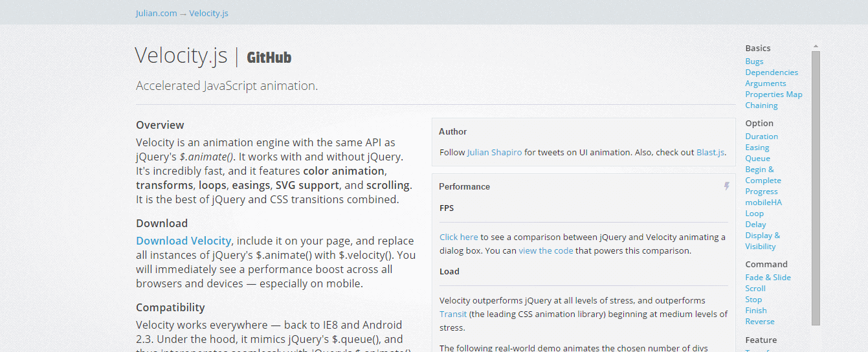The image size is (868, 352).
Task: Go to Bugs in sidebar navigation
Action: click(754, 61)
